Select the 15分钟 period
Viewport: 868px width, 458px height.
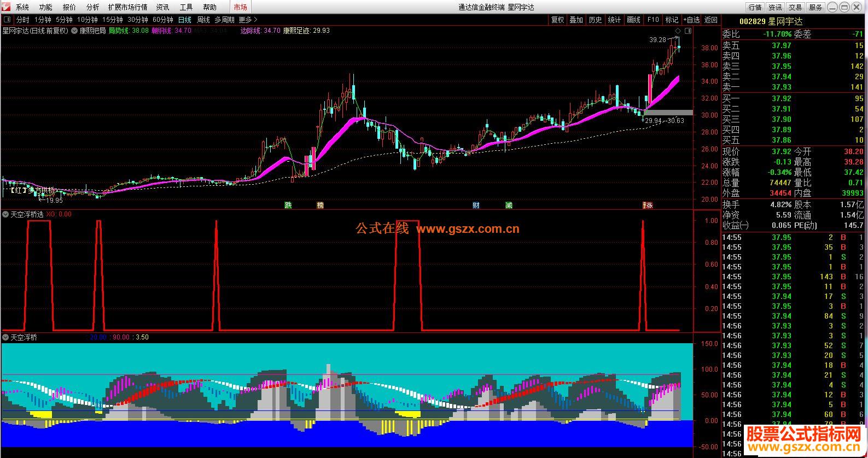tap(113, 20)
